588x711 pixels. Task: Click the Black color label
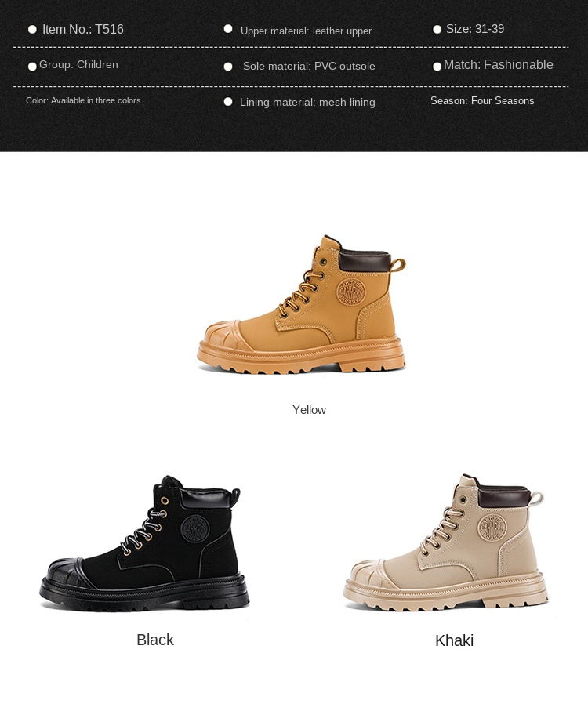point(155,640)
